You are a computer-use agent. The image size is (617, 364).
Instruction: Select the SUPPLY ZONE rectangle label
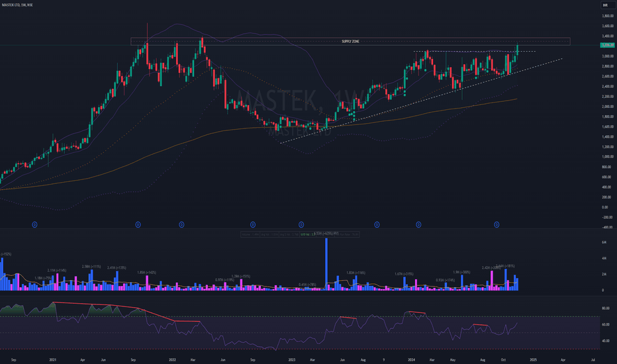350,41
